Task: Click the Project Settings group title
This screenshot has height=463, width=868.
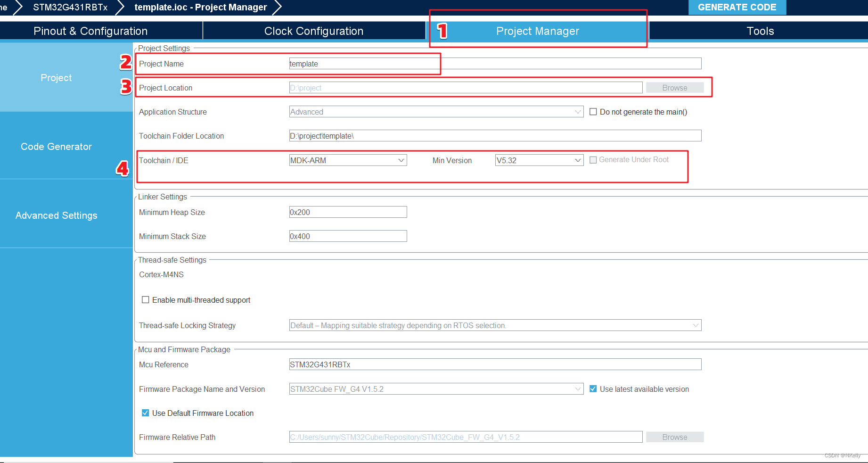Action: pyautogui.click(x=164, y=48)
